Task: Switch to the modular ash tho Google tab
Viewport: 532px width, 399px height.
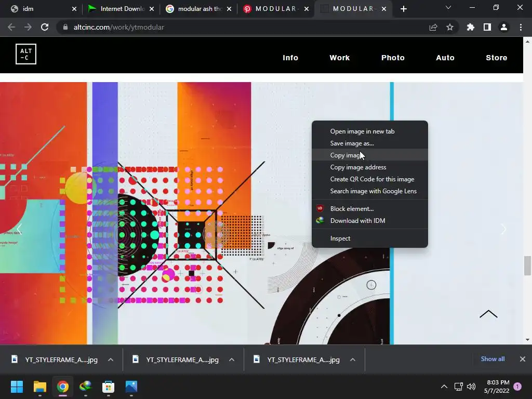Action: pyautogui.click(x=195, y=9)
